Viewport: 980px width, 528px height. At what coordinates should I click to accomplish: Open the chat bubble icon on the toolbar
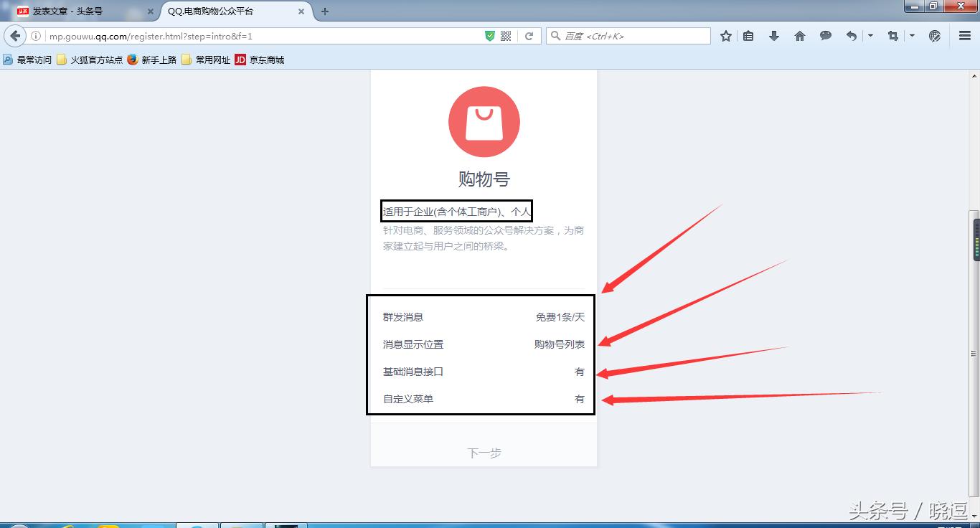(825, 35)
